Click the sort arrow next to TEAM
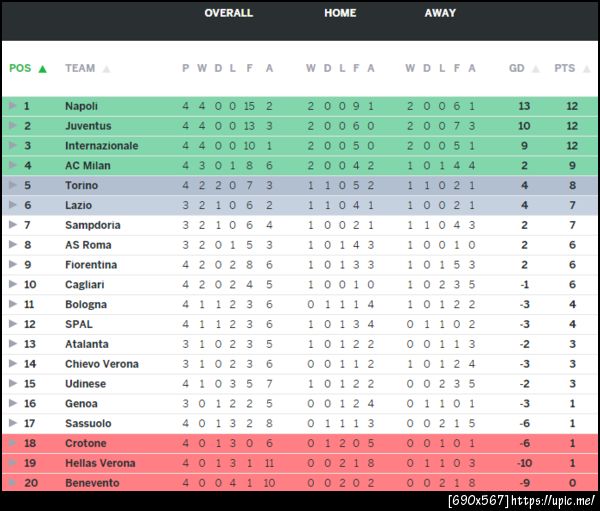Screen dimensions: 600x511 click(x=106, y=69)
